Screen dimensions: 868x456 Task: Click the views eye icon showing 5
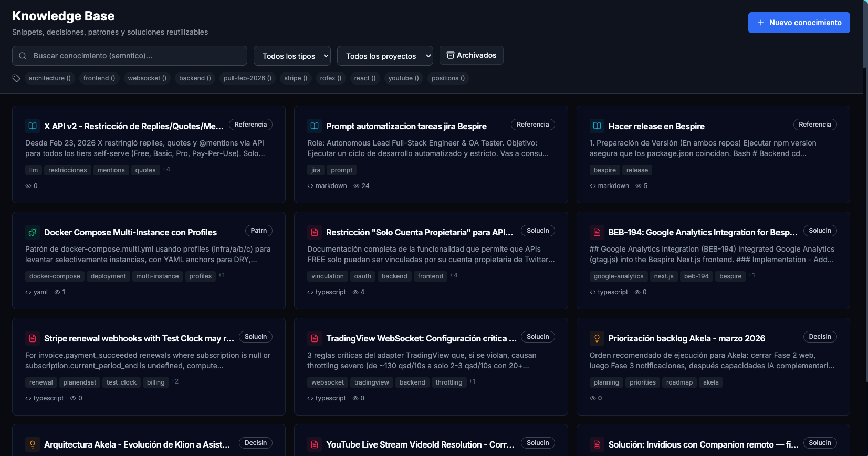point(639,186)
